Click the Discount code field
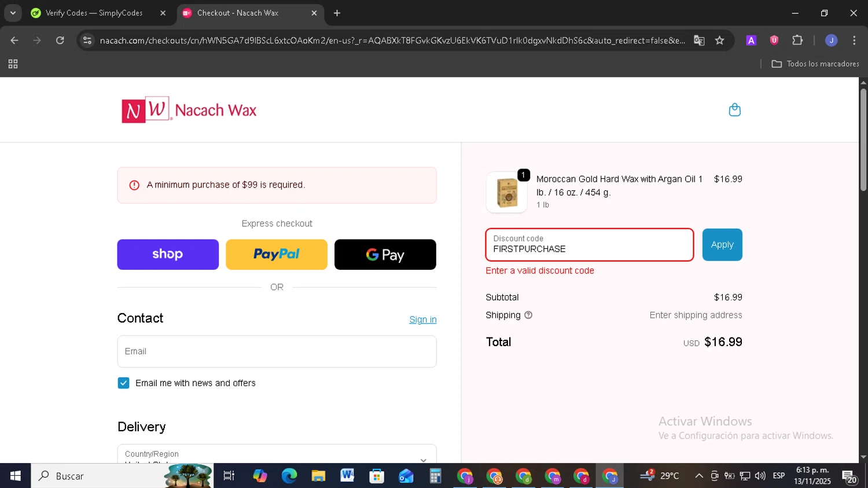Screen dimensions: 868x488 click(x=590, y=245)
